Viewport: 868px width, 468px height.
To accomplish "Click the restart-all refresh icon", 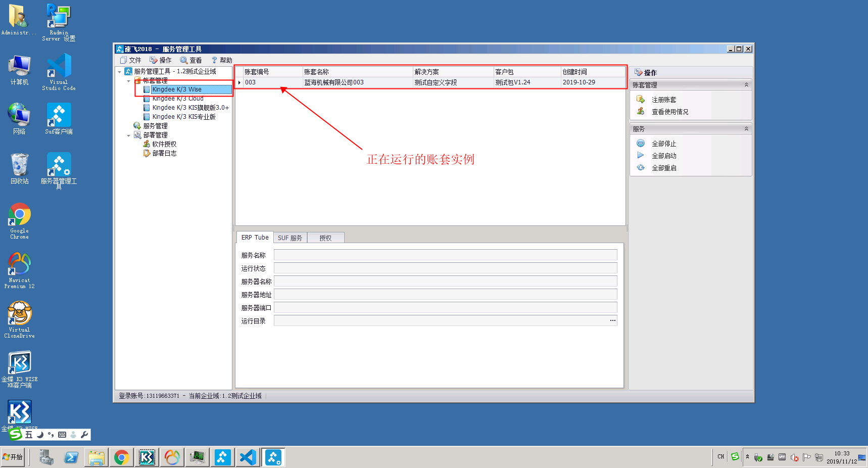I will 641,167.
